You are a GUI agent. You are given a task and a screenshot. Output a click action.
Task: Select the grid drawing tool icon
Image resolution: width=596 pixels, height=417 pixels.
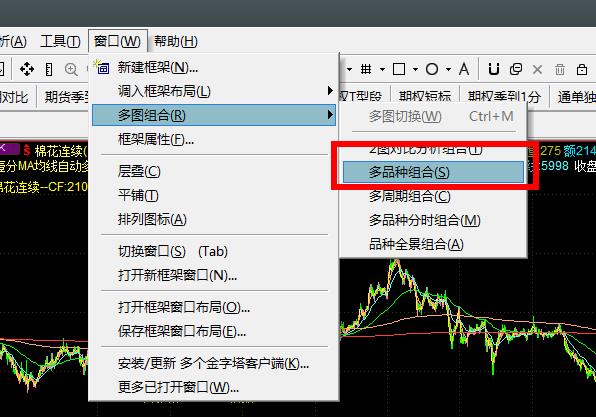366,69
